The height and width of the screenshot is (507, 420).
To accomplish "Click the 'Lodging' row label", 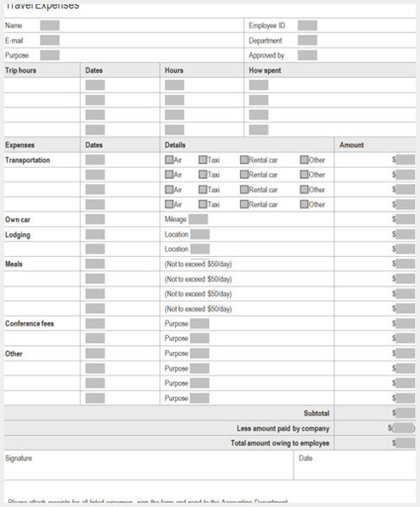I will click(x=18, y=235).
